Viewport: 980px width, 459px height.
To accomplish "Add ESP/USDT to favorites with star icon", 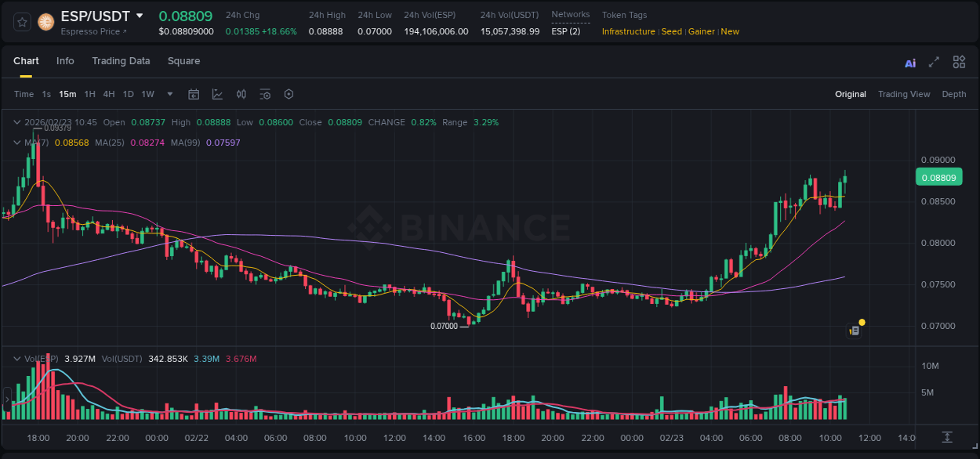I will click(21, 22).
